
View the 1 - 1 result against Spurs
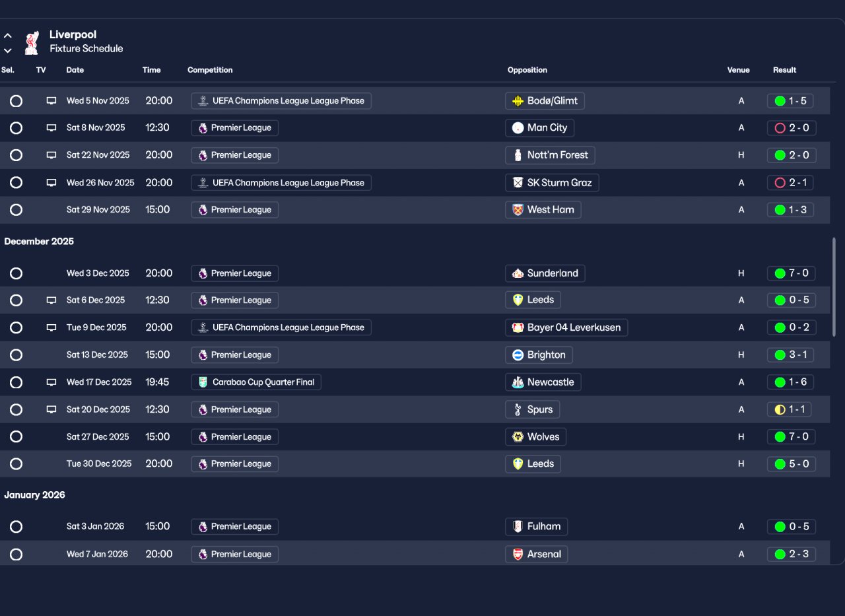click(x=789, y=409)
